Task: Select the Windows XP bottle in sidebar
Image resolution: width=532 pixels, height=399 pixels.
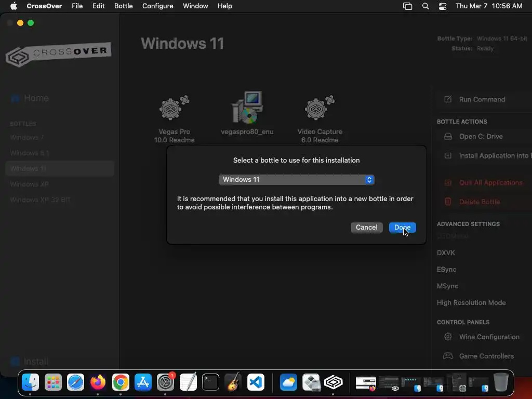Action: click(60, 184)
